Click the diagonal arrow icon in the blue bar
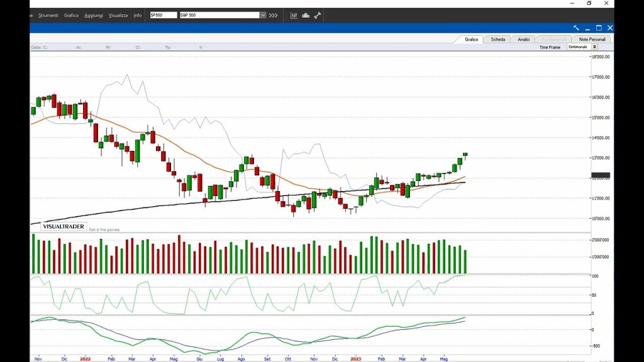This screenshot has width=644, height=362. 576,28
